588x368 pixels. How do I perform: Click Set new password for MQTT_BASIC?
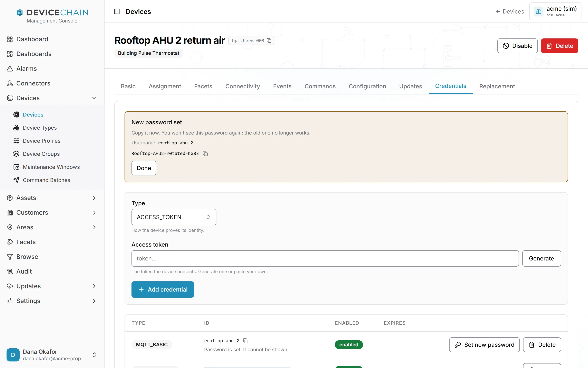tap(484, 345)
